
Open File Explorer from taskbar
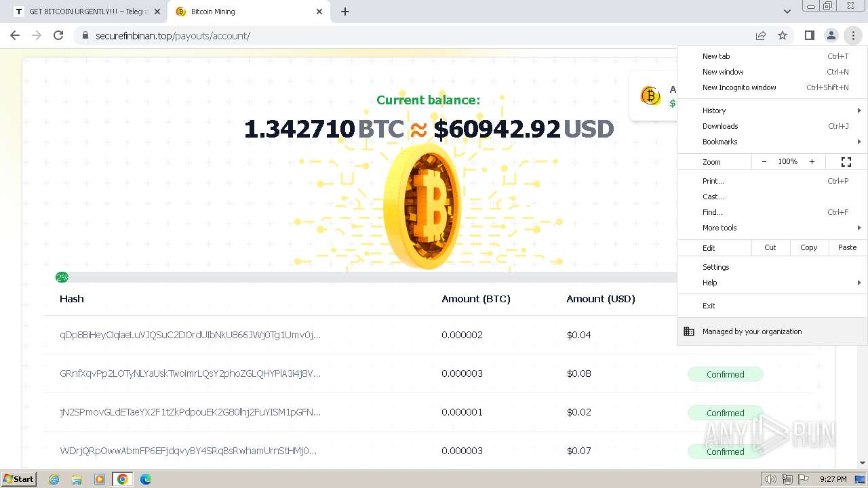point(77,479)
